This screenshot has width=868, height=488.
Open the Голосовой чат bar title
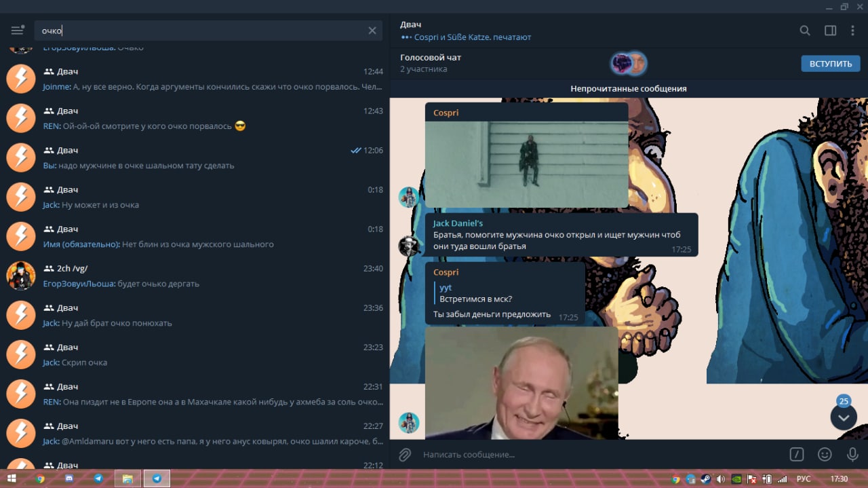pyautogui.click(x=431, y=58)
